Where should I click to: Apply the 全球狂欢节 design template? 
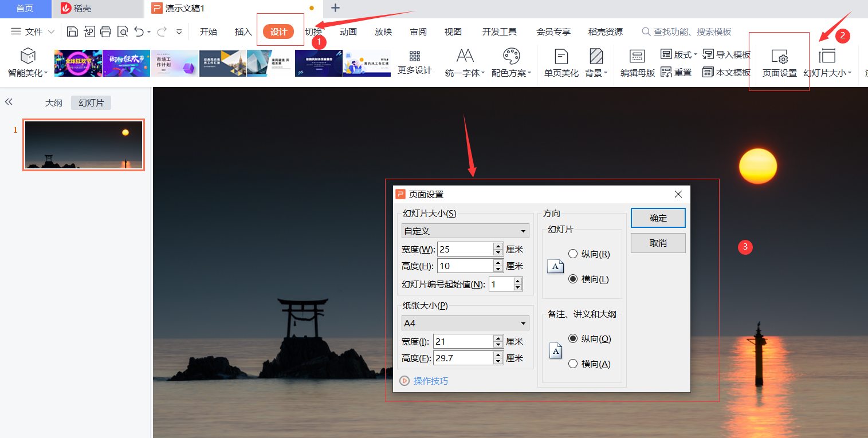click(78, 63)
